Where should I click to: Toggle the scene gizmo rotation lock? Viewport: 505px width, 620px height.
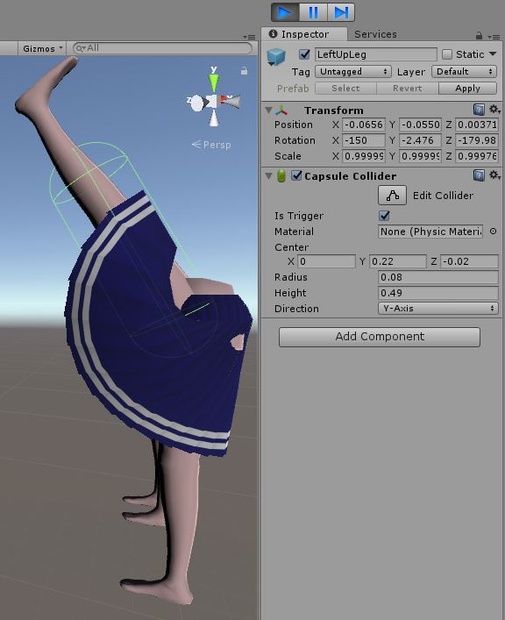point(244,71)
